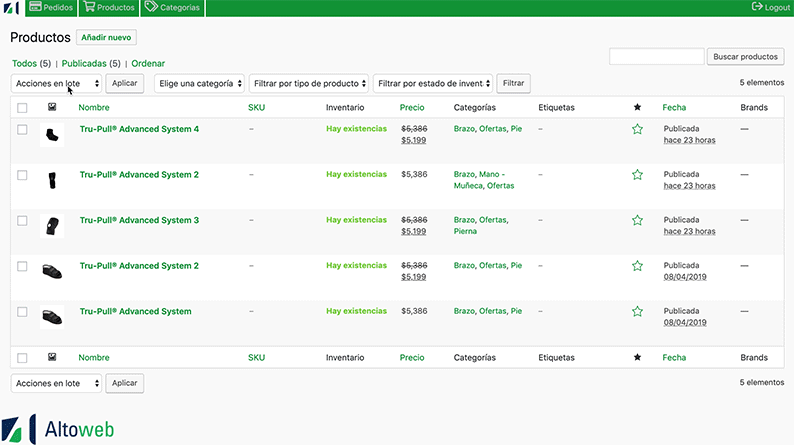Open Filtrar por tipo de producto dropdown

pyautogui.click(x=309, y=84)
